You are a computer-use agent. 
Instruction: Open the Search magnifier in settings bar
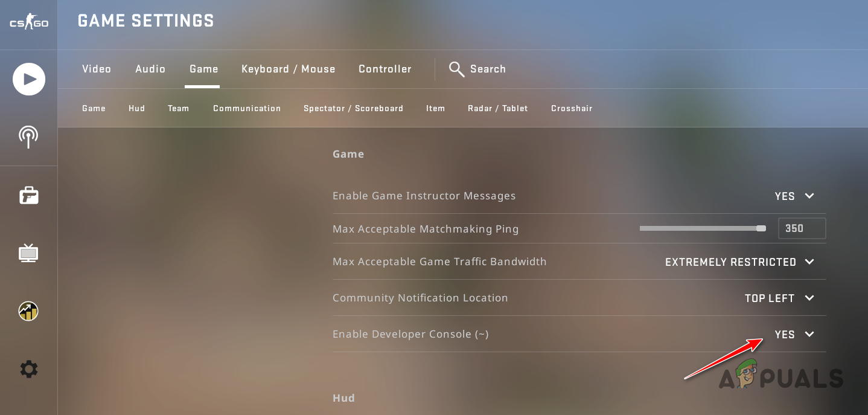coord(457,69)
